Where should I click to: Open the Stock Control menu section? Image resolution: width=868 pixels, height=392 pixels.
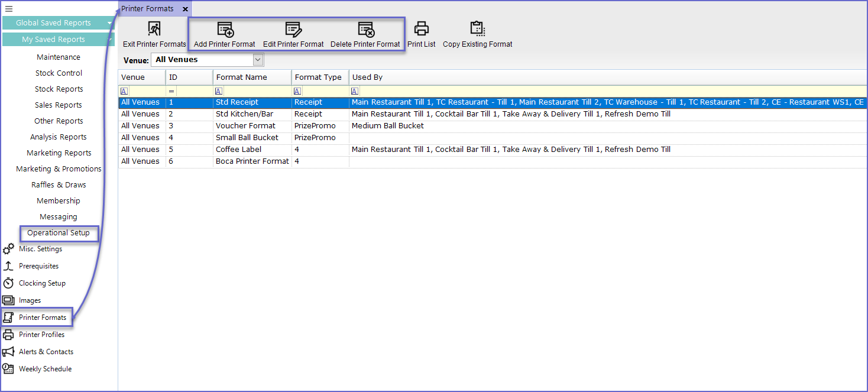(59, 73)
